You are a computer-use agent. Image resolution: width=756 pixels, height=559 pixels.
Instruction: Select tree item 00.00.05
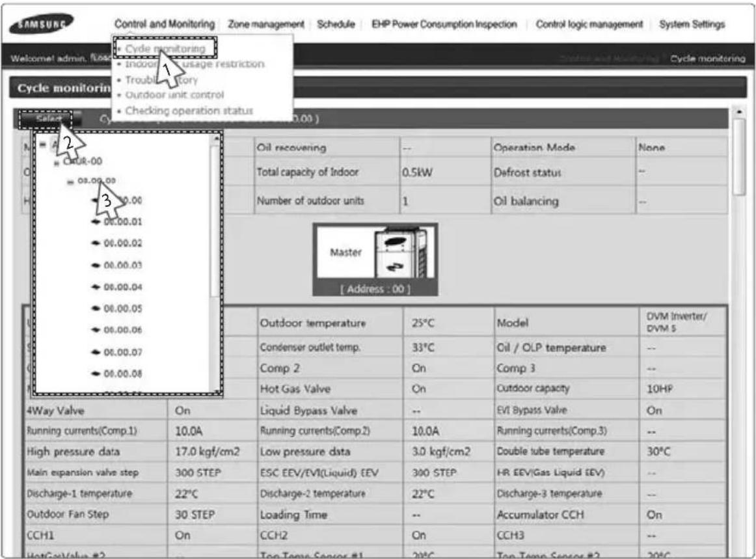click(123, 308)
